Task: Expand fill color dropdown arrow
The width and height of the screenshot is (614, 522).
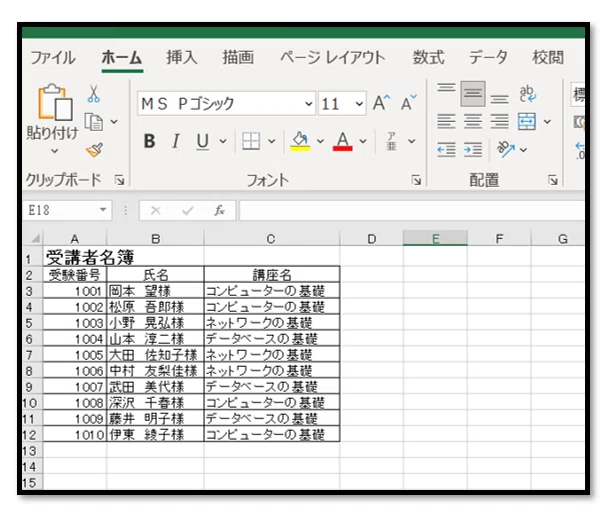Action: click(x=320, y=141)
